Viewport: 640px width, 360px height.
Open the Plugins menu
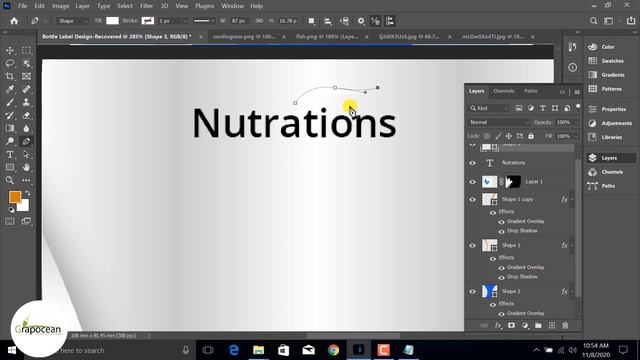coord(204,6)
